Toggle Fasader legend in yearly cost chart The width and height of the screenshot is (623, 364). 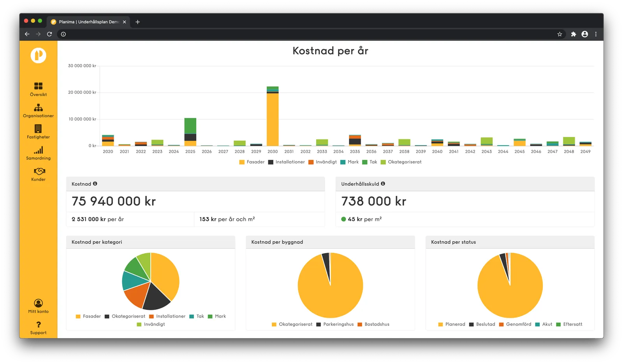(252, 162)
